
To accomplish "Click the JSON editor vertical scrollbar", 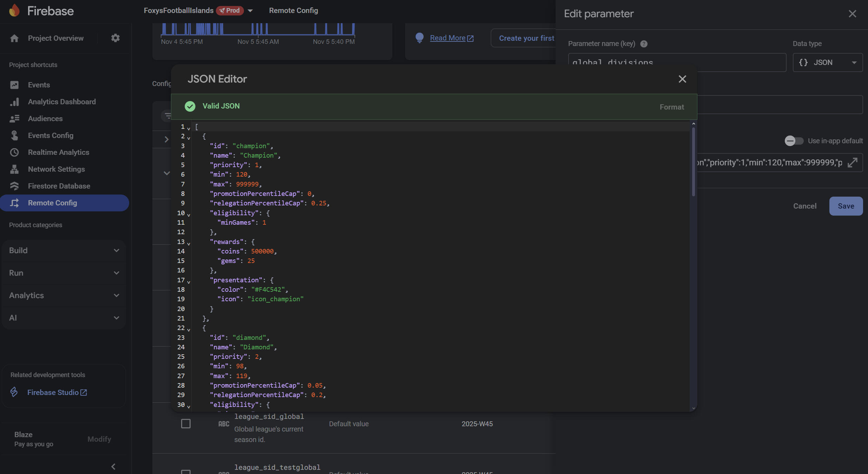I will pos(693,162).
